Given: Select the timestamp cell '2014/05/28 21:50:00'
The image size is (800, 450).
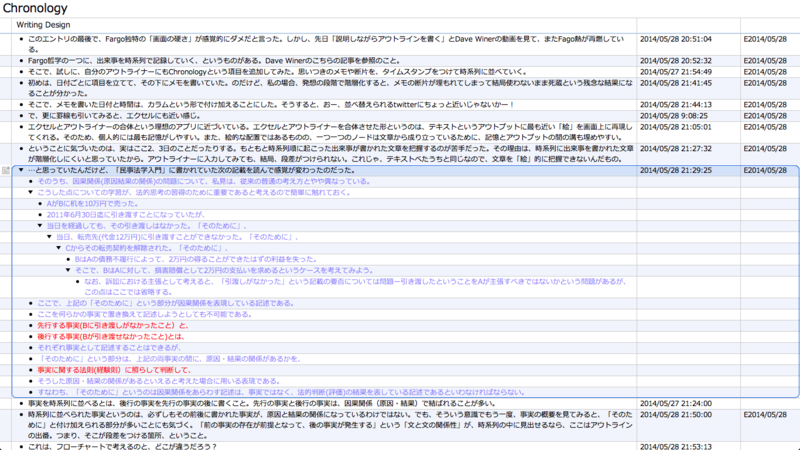Looking at the screenshot, I should click(676, 414).
